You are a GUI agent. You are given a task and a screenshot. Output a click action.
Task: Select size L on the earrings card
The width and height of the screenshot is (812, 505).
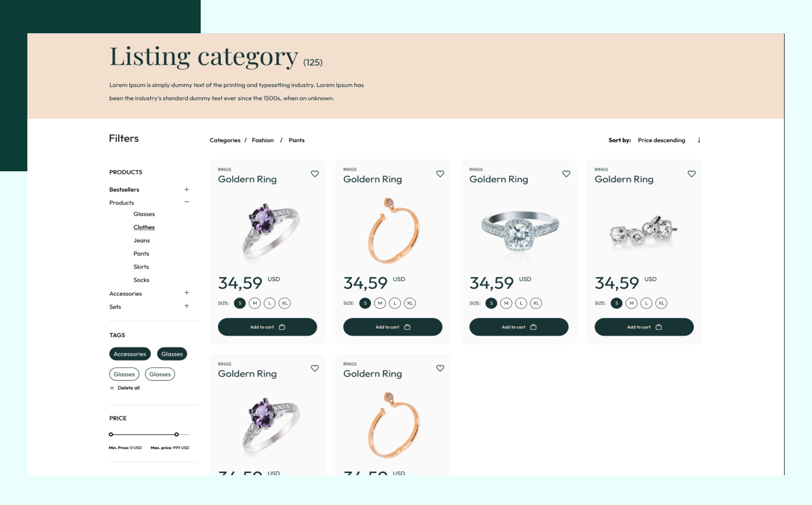[646, 303]
